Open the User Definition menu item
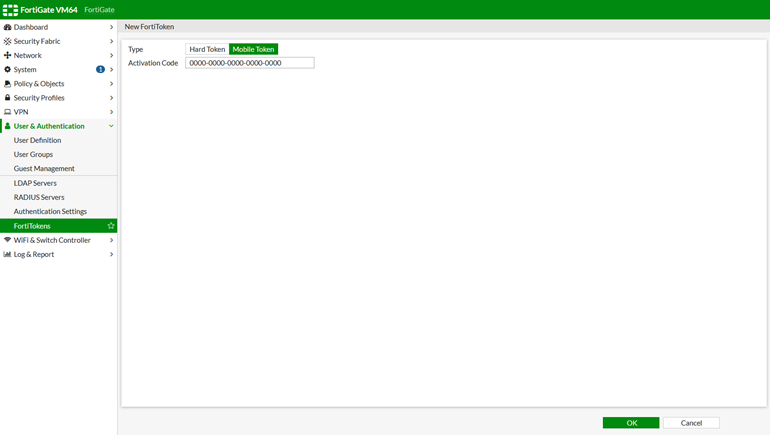Viewport: 770px width, 435px height. pos(37,140)
